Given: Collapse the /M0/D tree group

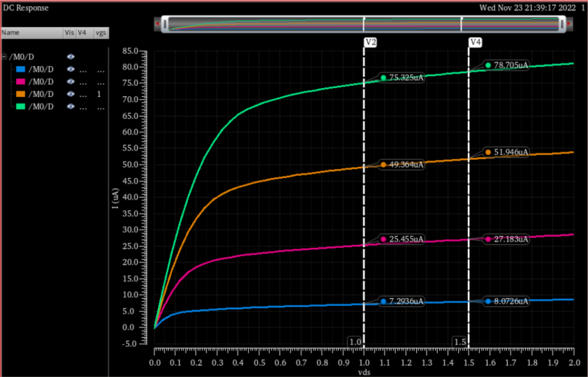Looking at the screenshot, I should tap(4, 57).
